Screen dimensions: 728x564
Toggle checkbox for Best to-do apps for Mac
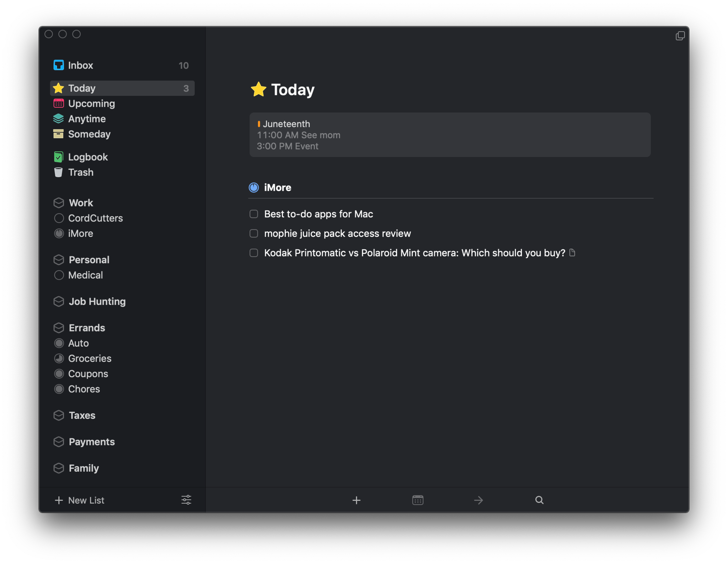[253, 214]
